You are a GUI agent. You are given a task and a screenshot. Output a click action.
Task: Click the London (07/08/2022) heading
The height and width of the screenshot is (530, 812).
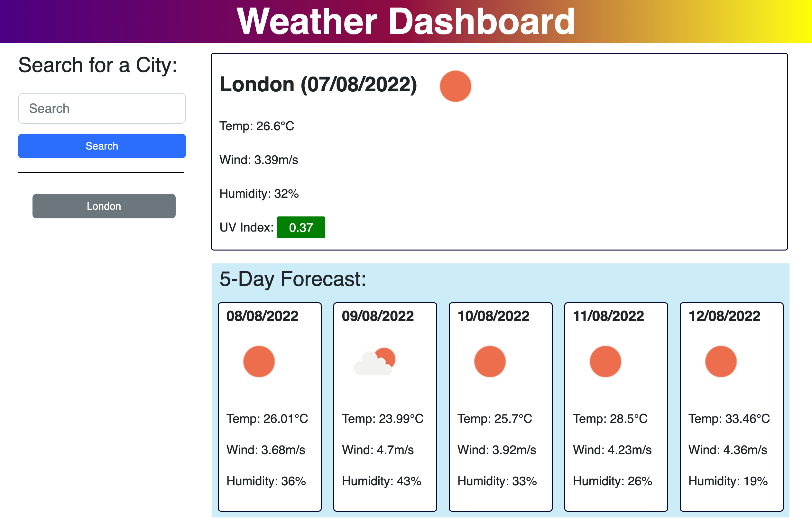(318, 84)
